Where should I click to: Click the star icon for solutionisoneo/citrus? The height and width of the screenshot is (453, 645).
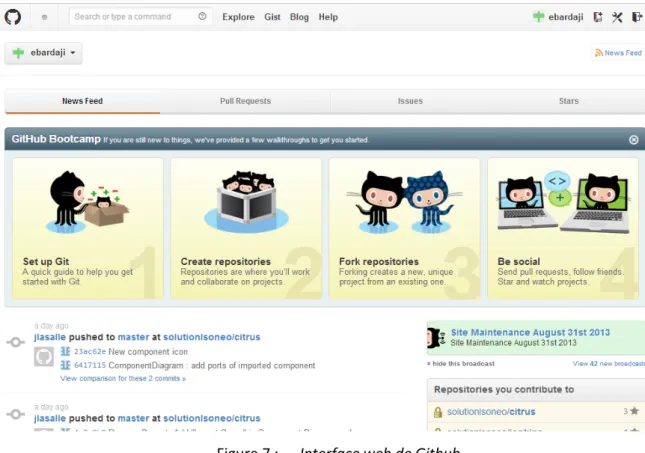coord(634,411)
